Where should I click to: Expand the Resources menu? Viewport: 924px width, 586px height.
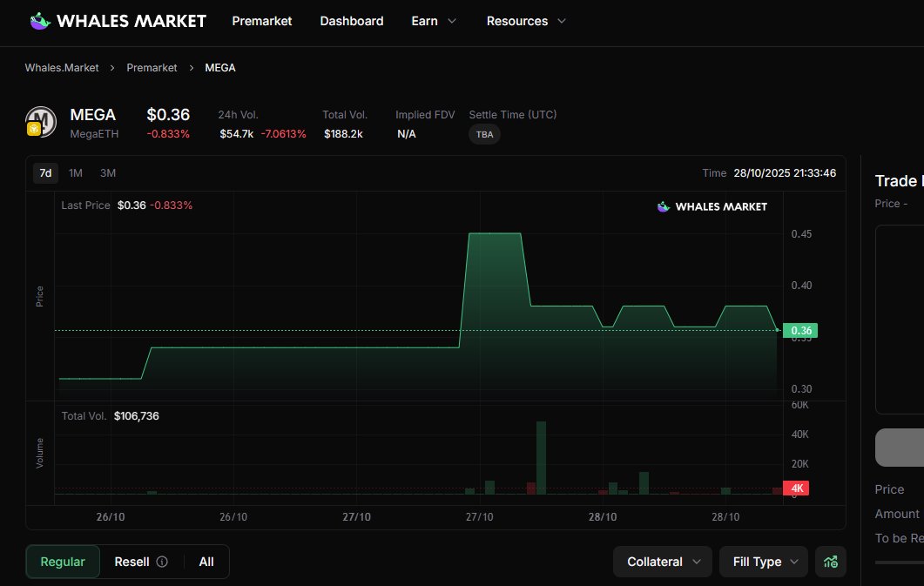(x=525, y=21)
